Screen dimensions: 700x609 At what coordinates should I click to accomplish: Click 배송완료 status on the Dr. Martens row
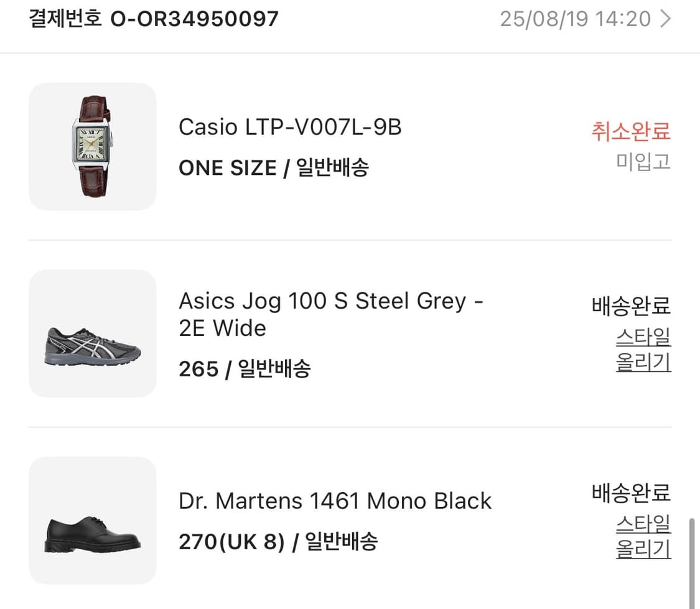point(630,493)
